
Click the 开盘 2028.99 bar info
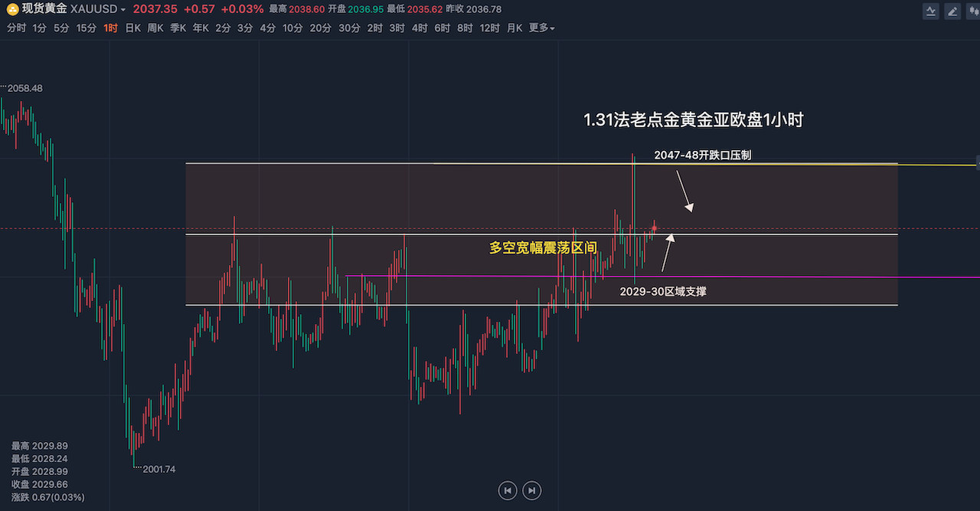40,471
